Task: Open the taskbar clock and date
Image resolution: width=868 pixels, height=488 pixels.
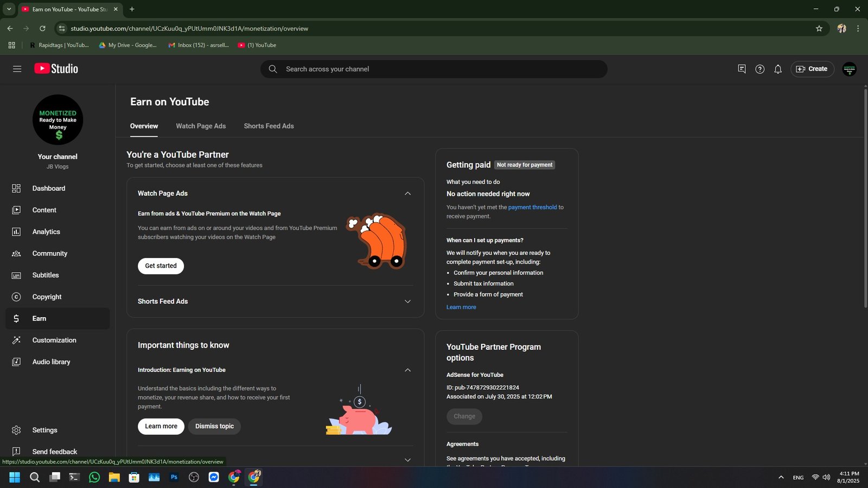Action: click(848, 477)
